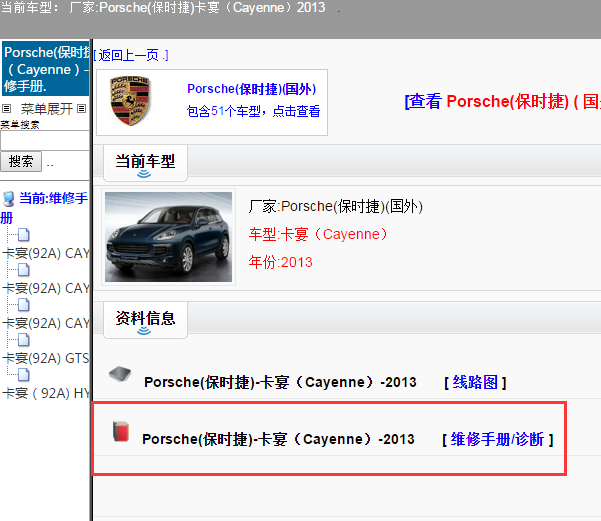Select third 卡宴(92A) CAY tree entry
This screenshot has width=601, height=521.
46,323
